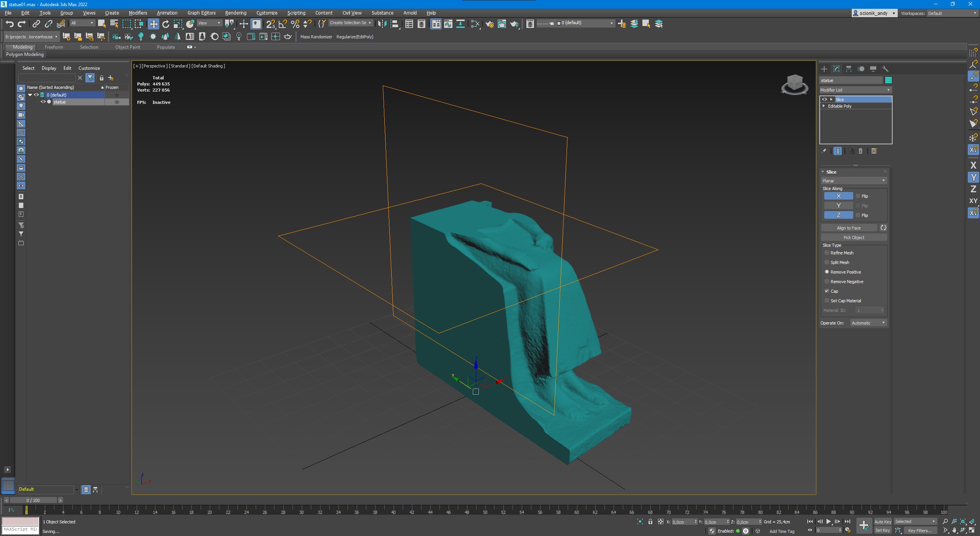Click the Redo arrow icon
The width and height of the screenshot is (980, 536).
tap(22, 24)
